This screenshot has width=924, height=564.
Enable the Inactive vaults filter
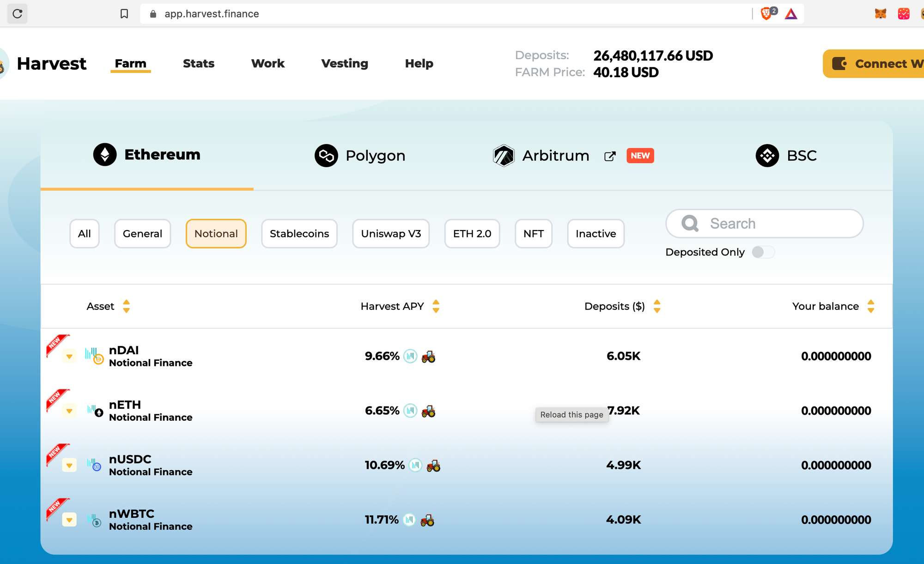coord(596,234)
